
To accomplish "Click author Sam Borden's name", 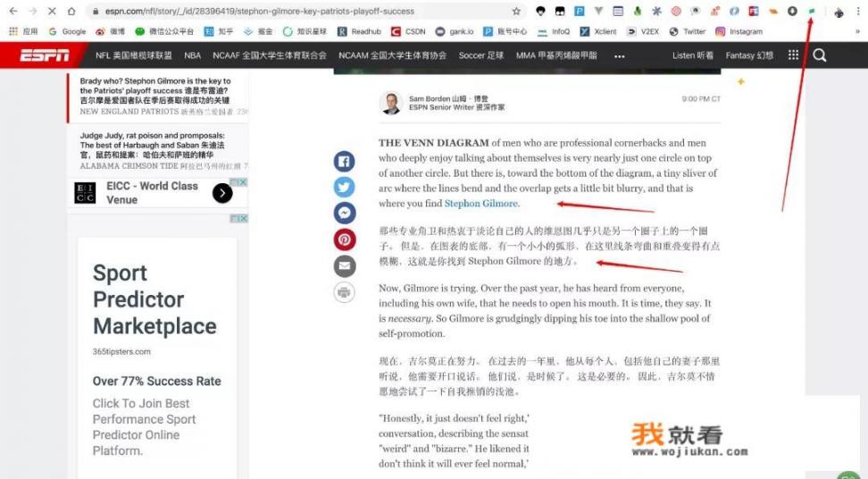I will pos(430,98).
